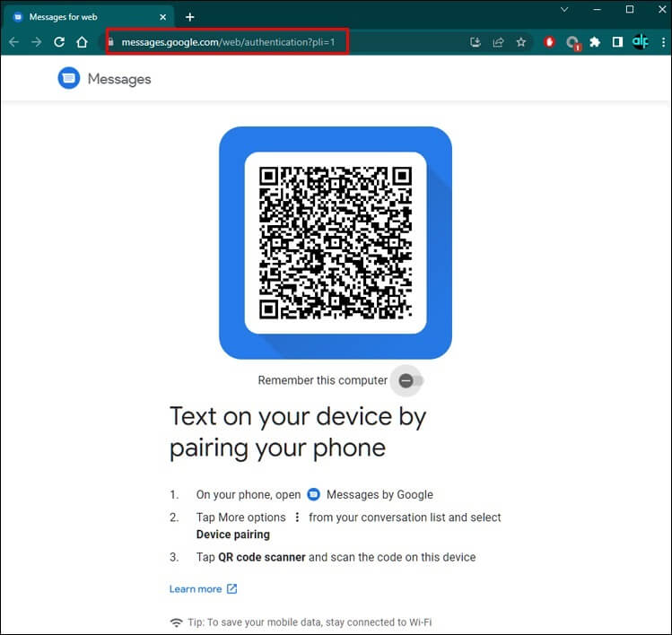Click the alphr profile avatar

coord(641,42)
